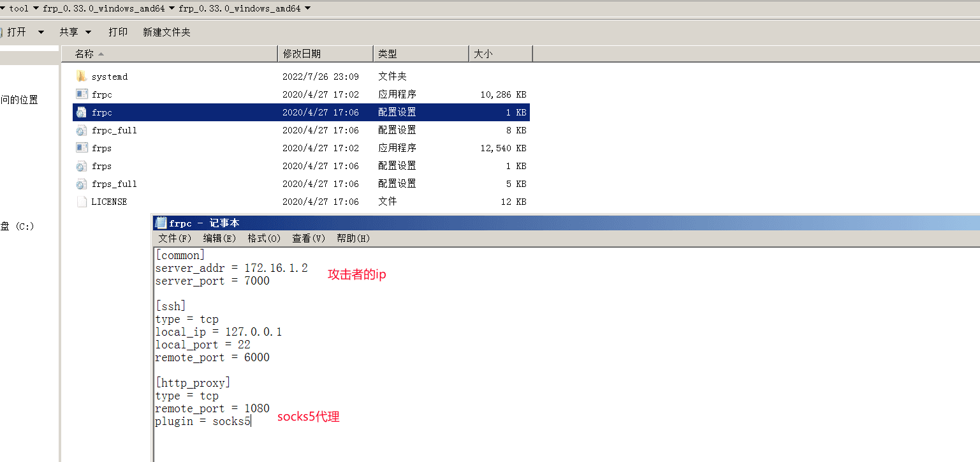Click the 12,540 KB size cell
The width and height of the screenshot is (980, 462).
(504, 148)
